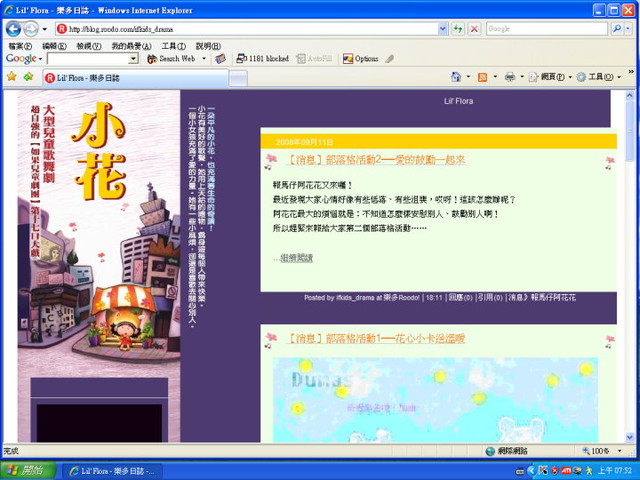Open the search provider options dropdown

pyautogui.click(x=628, y=29)
